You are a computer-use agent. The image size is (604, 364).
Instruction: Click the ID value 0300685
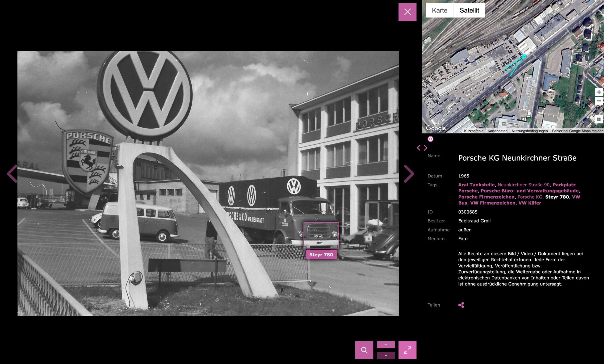click(x=468, y=212)
